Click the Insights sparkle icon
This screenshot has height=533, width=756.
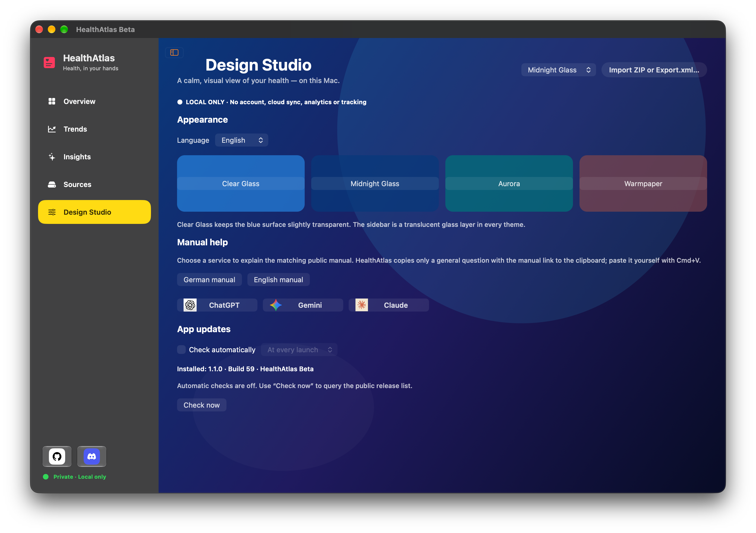pyautogui.click(x=52, y=157)
